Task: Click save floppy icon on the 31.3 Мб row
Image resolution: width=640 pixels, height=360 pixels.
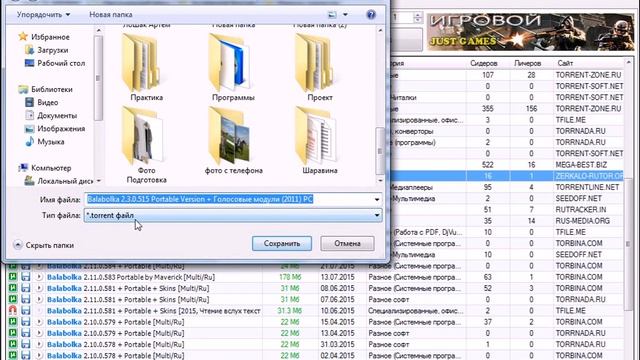Action: [26, 311]
